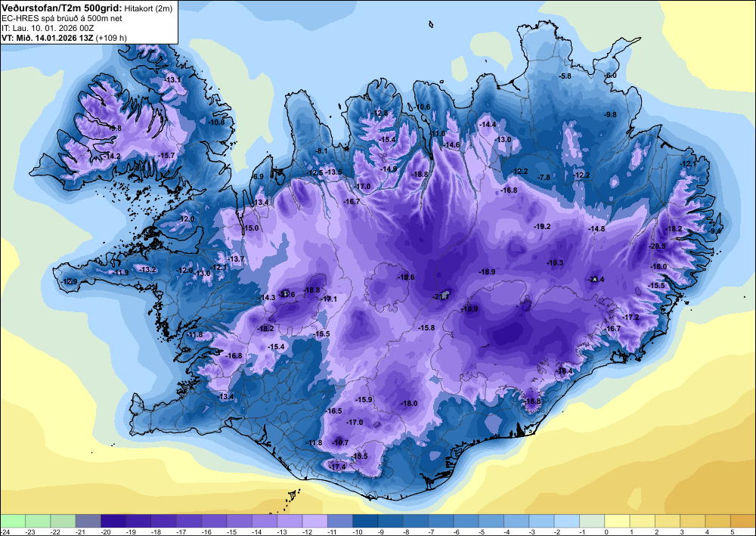756x536 pixels.
Task: Click the temperature value -23.4
Action: (x=596, y=279)
